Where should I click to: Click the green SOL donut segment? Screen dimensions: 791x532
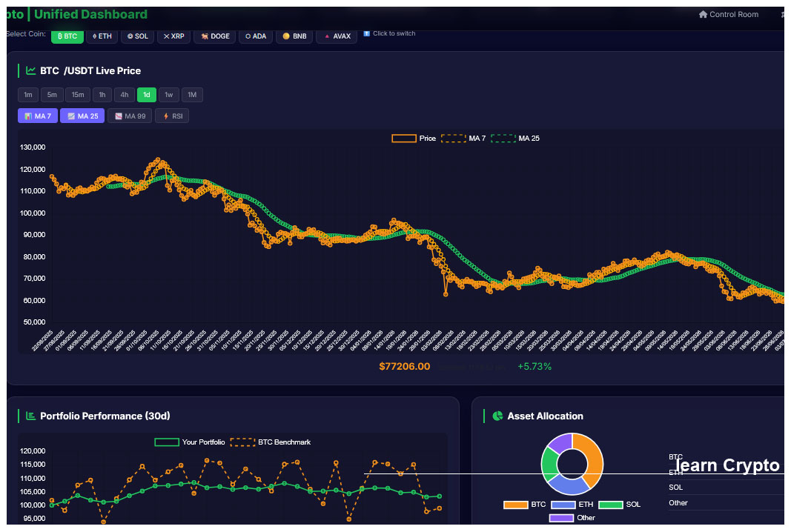pos(549,464)
